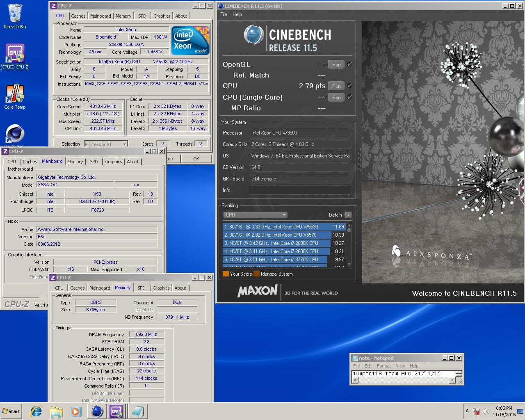Switch to Cinebench via taskbar icon
The width and height of the screenshot is (525, 420).
click(97, 411)
